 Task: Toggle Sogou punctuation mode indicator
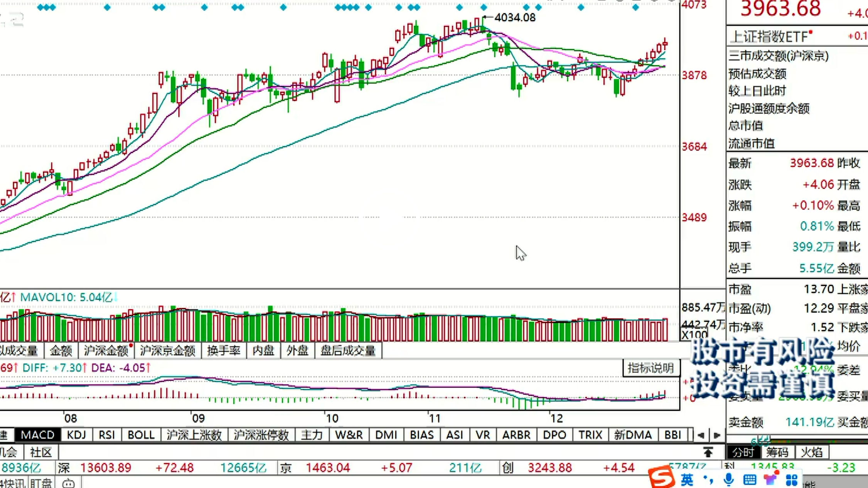point(708,480)
